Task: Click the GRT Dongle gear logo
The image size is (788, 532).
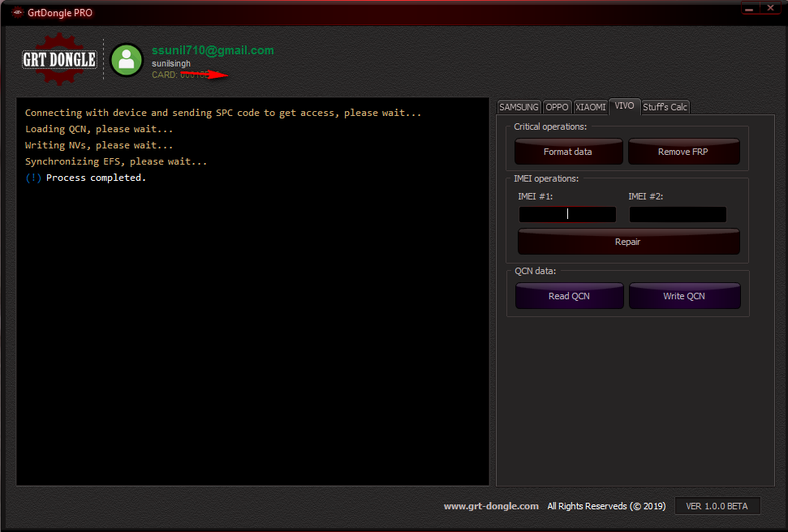Action: (x=60, y=59)
